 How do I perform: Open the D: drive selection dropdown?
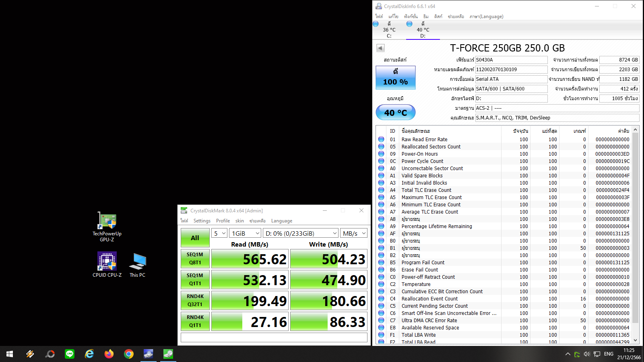click(x=300, y=233)
